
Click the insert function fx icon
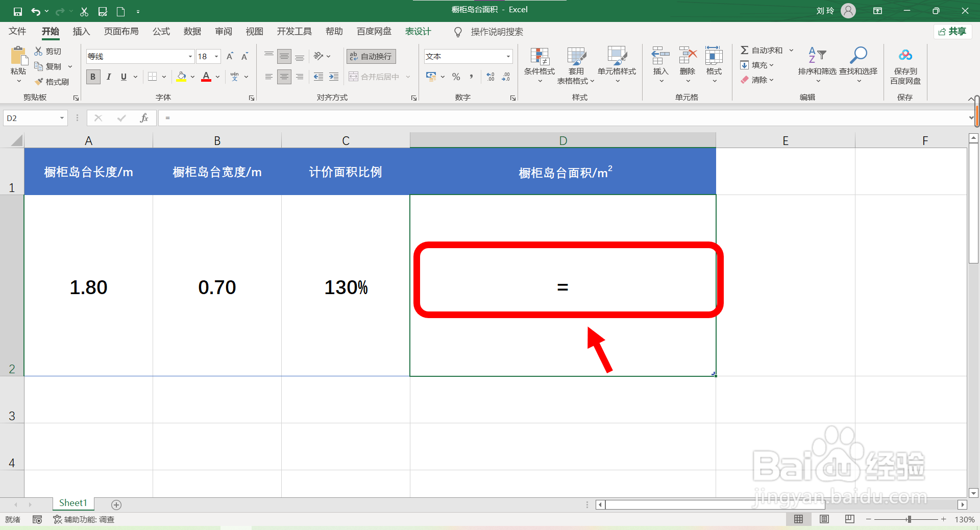144,118
